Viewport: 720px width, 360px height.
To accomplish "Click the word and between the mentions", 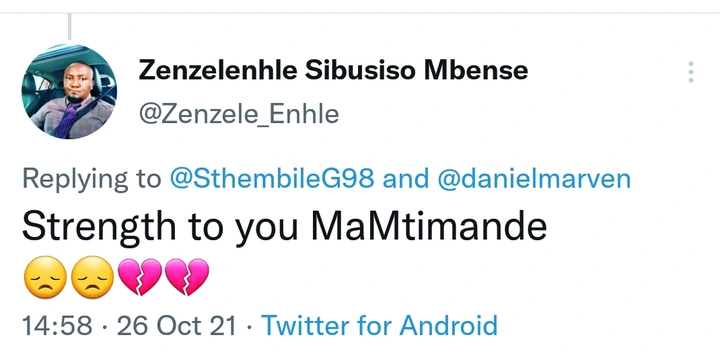I will [x=406, y=179].
